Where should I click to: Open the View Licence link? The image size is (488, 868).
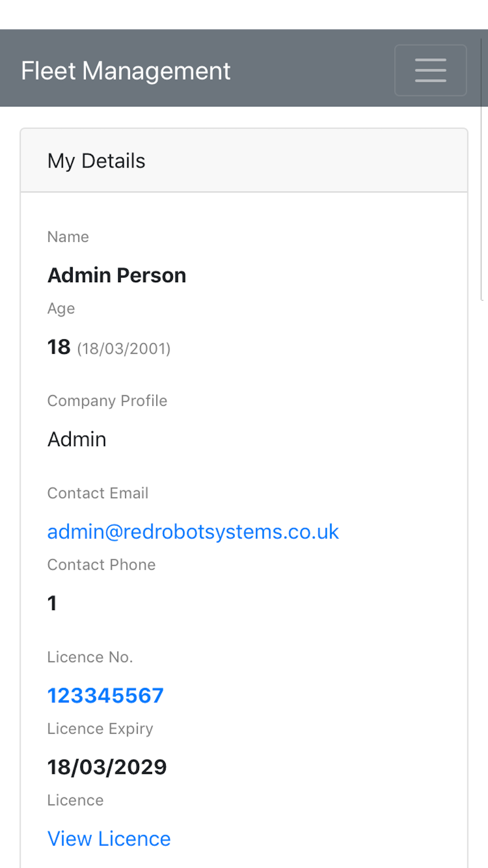(109, 839)
